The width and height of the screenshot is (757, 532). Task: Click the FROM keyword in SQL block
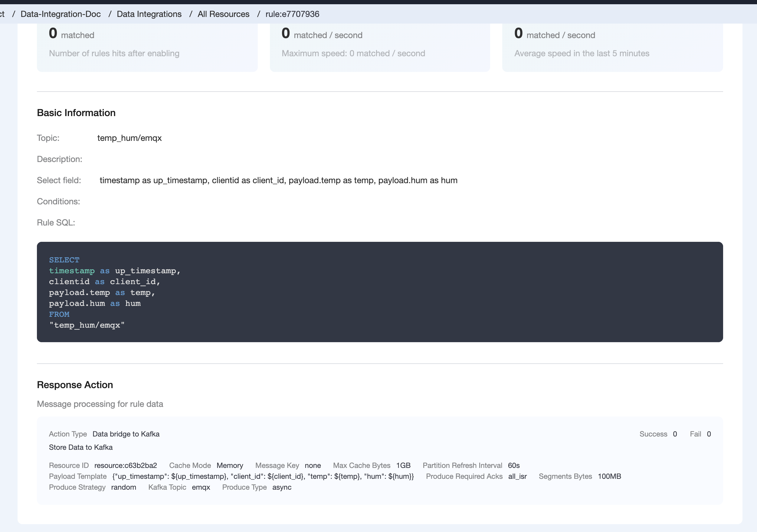(59, 314)
